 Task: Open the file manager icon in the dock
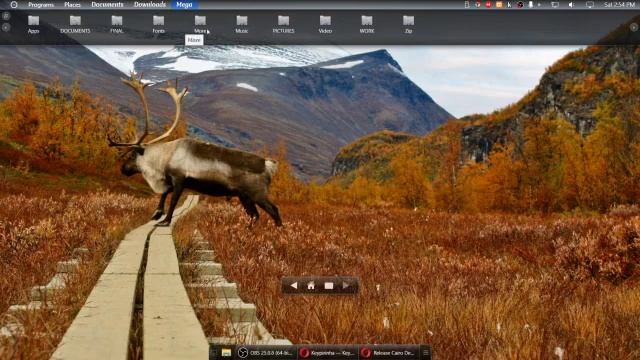226,353
